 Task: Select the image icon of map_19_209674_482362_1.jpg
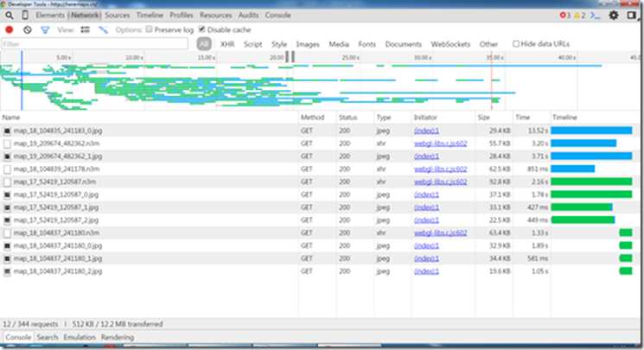click(7, 156)
